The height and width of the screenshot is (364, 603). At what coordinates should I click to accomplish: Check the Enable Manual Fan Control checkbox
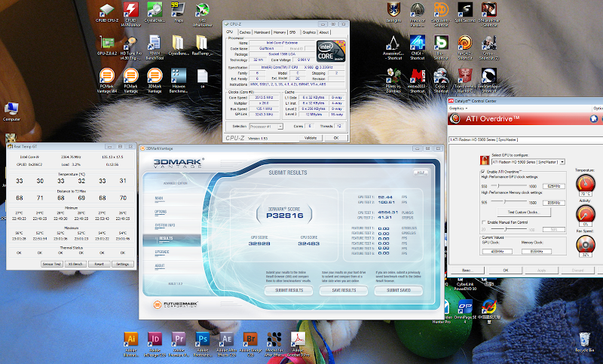483,222
